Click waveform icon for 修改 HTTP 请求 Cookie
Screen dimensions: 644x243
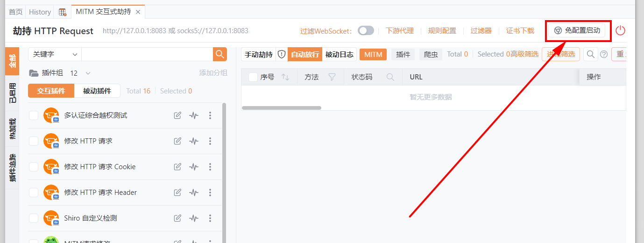(194, 167)
